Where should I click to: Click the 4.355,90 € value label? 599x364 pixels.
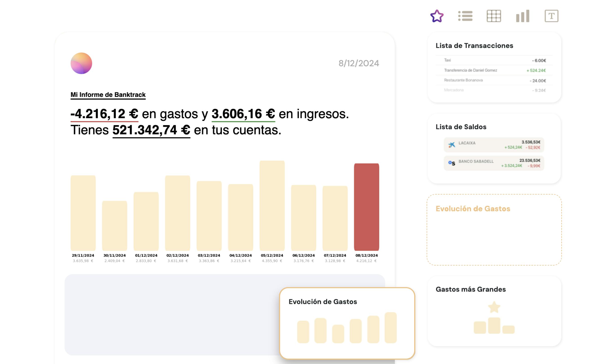272,261
